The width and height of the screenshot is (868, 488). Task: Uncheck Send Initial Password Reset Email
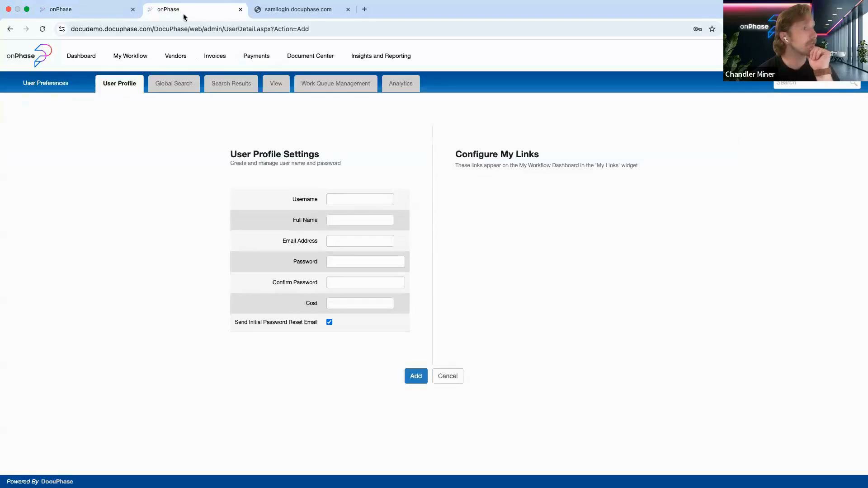329,322
